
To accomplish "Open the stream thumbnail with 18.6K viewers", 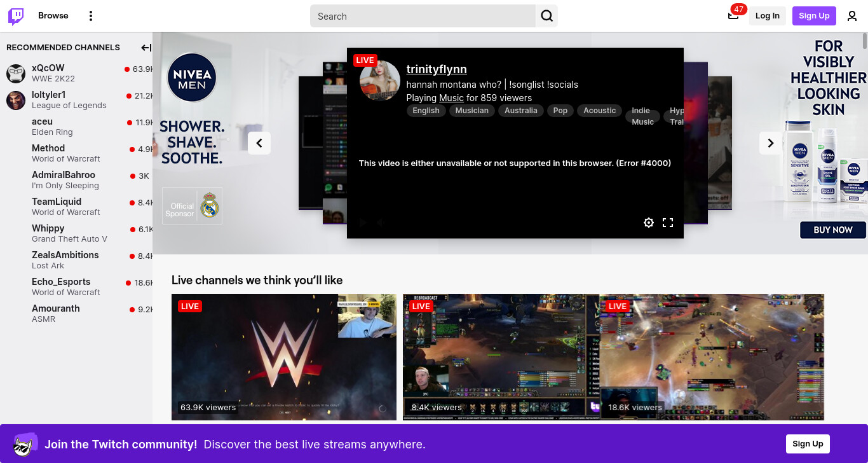I will 712,357.
